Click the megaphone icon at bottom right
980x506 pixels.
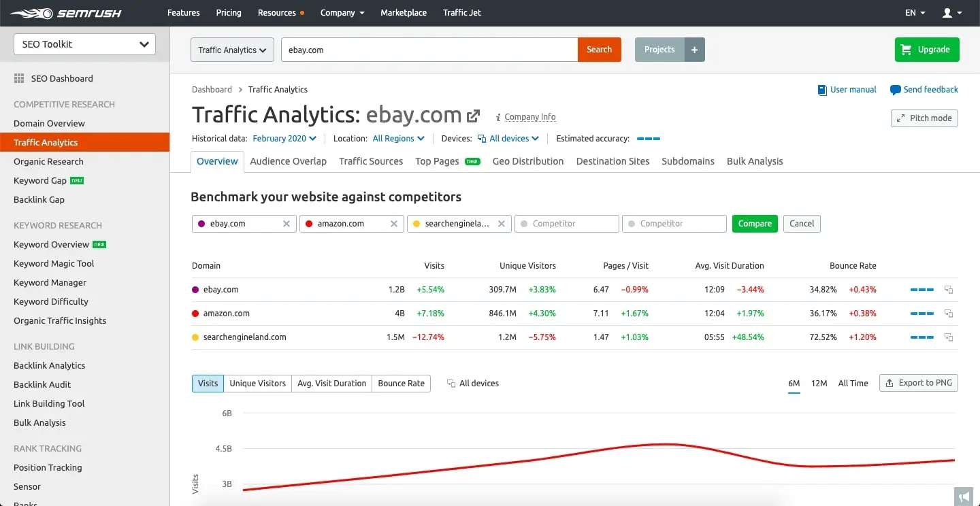[963, 496]
